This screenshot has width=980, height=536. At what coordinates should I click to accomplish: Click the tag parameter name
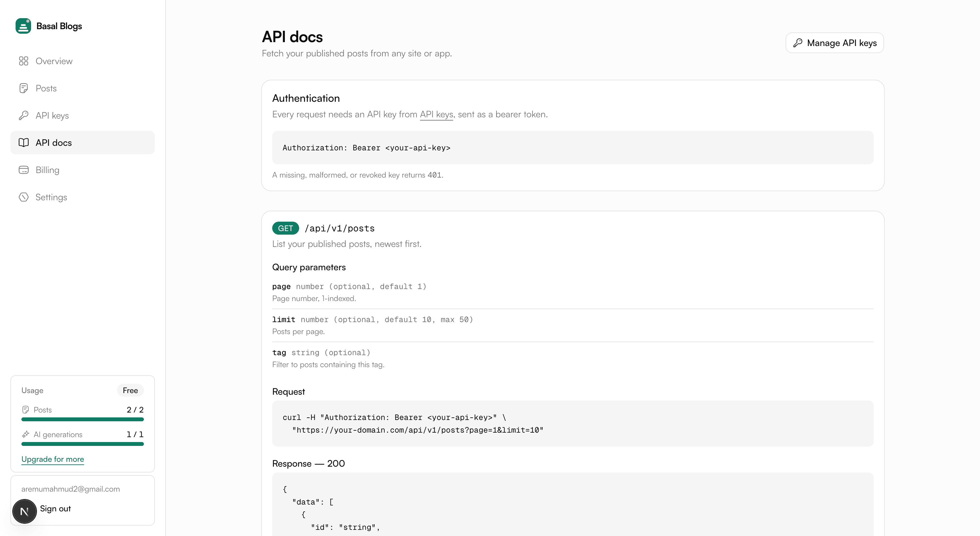point(279,353)
